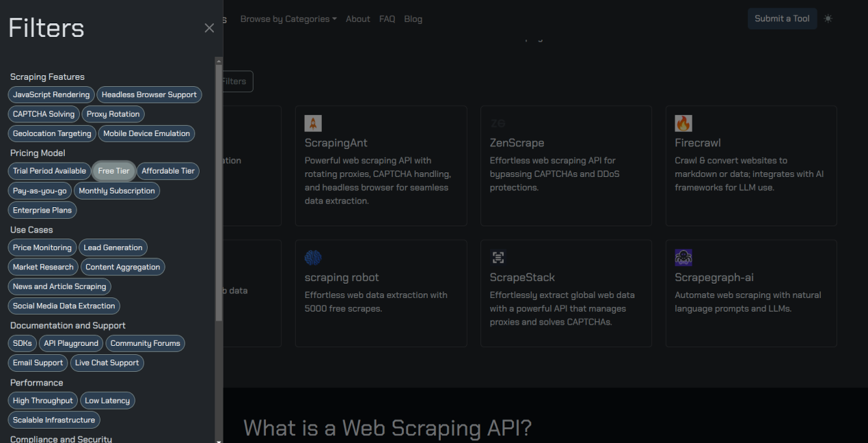Click the filter panel scroll-down arrow
The image size is (868, 443).
pyautogui.click(x=219, y=440)
